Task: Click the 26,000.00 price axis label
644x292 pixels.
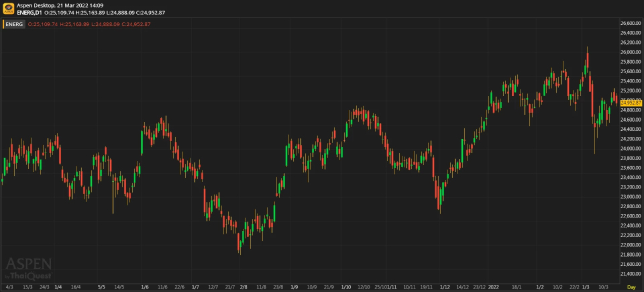Action: click(631, 52)
